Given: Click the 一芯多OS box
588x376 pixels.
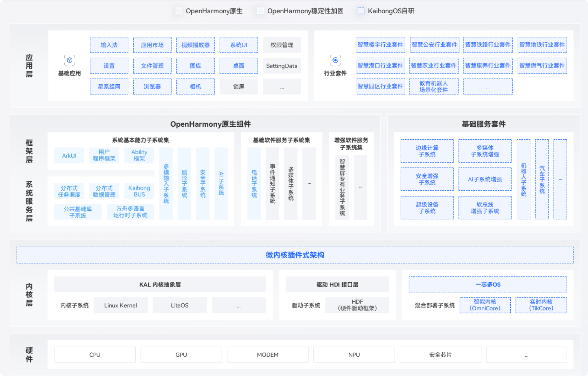Looking at the screenshot, I should pyautogui.click(x=488, y=284).
